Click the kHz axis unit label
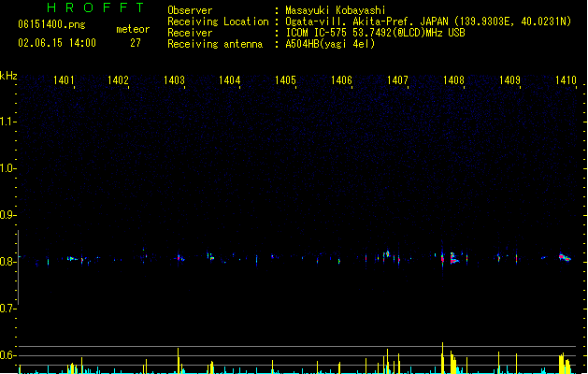Viewport: 588px width, 374px height. point(8,76)
